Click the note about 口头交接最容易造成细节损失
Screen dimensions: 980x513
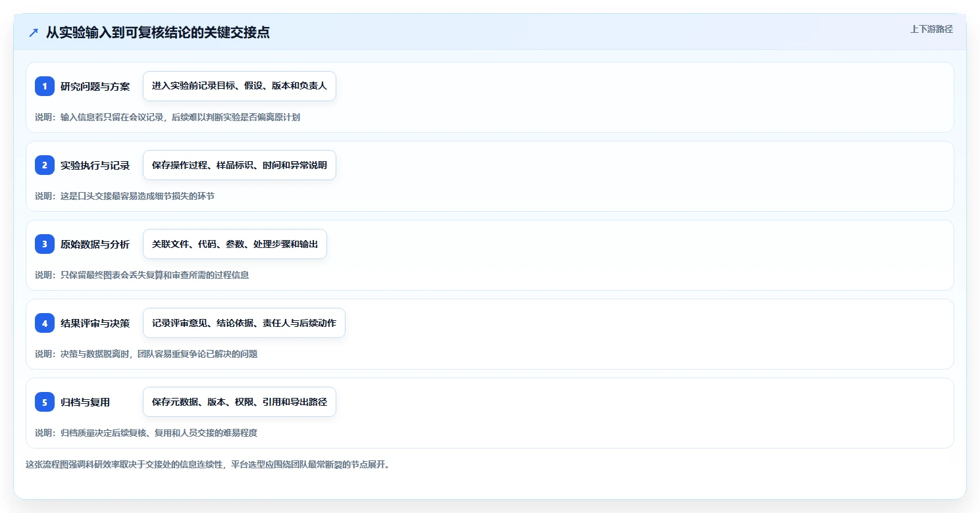125,196
